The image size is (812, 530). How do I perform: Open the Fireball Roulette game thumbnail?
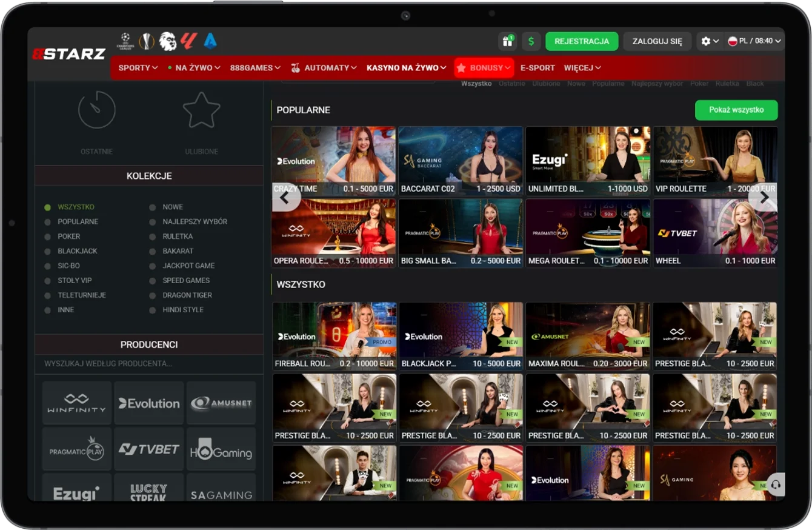[334, 336]
